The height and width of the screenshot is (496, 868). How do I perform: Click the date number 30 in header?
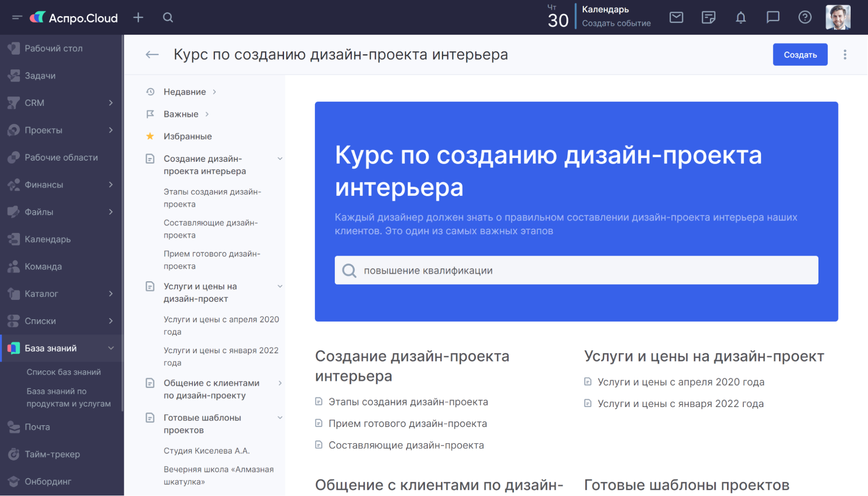click(558, 21)
